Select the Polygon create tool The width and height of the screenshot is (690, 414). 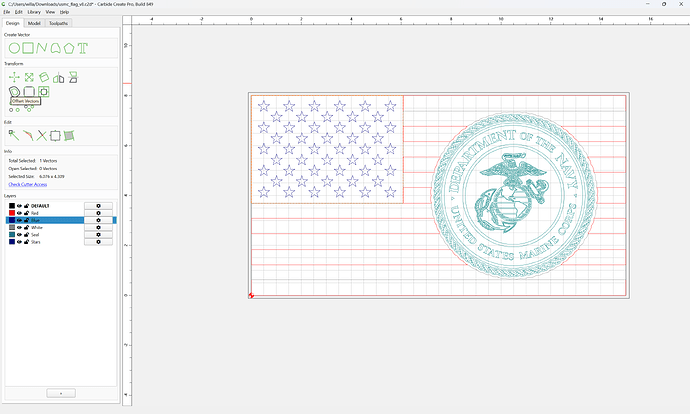click(69, 48)
